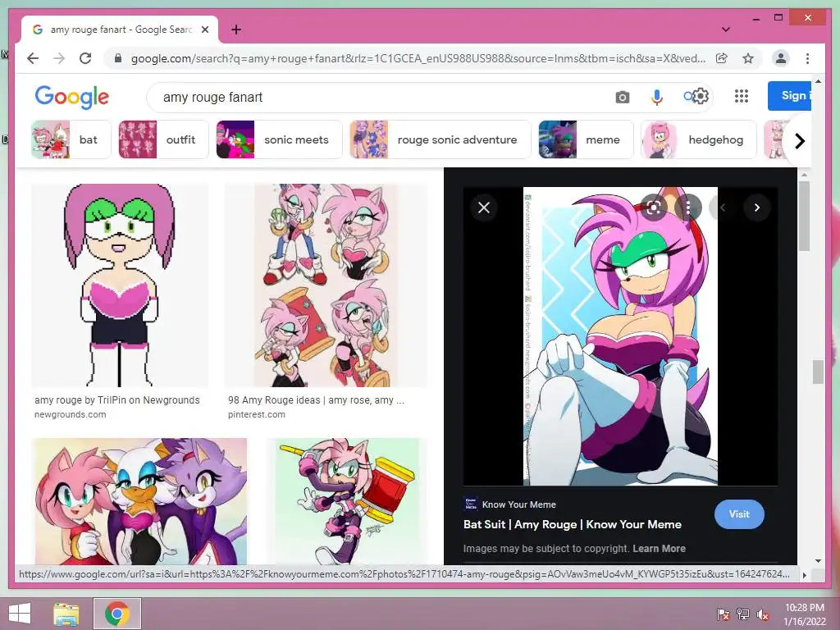The height and width of the screenshot is (630, 840).
Task: Start voice search with the microphone icon
Action: [x=657, y=97]
